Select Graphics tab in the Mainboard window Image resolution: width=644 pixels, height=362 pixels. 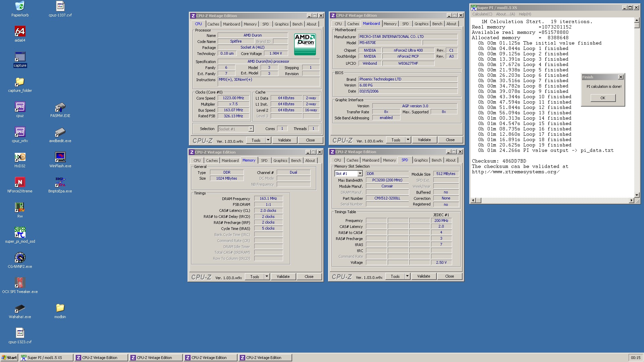click(421, 24)
